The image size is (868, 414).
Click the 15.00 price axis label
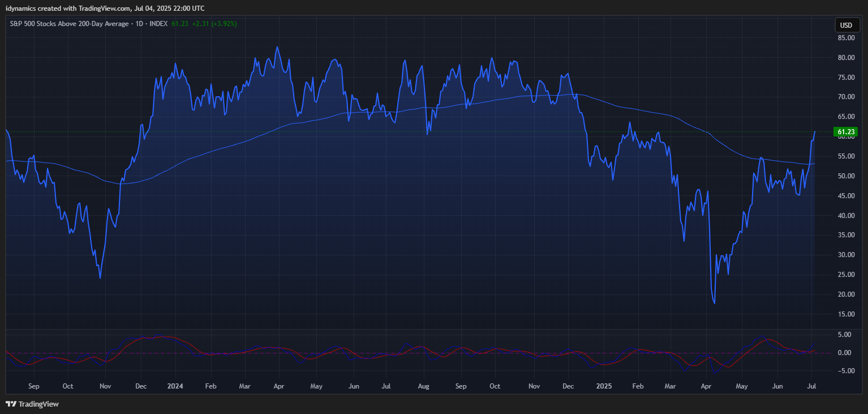pyautogui.click(x=846, y=314)
